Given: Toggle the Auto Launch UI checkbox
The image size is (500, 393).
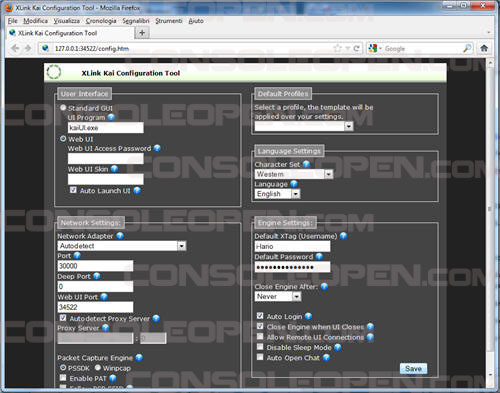Looking at the screenshot, I should click(x=73, y=190).
